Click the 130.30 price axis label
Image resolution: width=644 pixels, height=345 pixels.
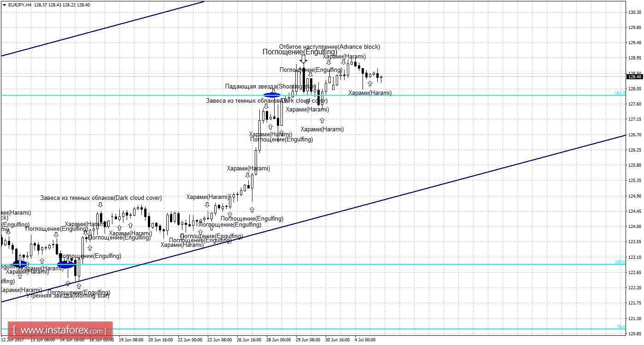(x=635, y=12)
